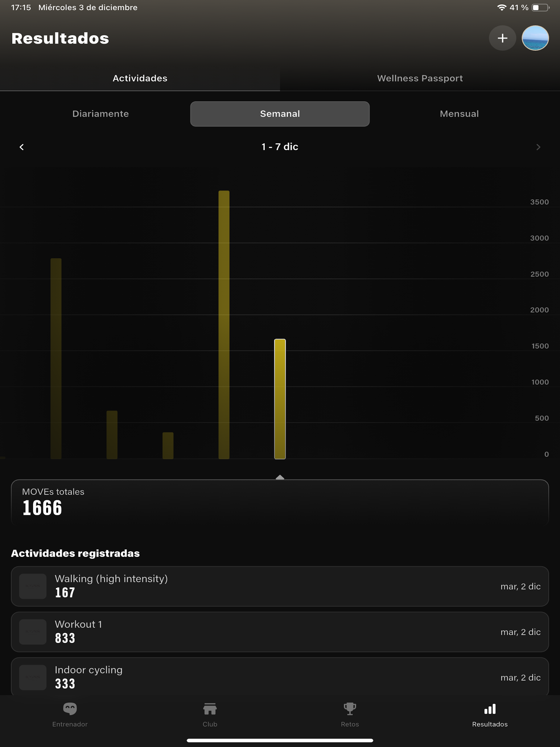Tap the battery indicator icon
This screenshot has width=560, height=747.
coord(540,7)
